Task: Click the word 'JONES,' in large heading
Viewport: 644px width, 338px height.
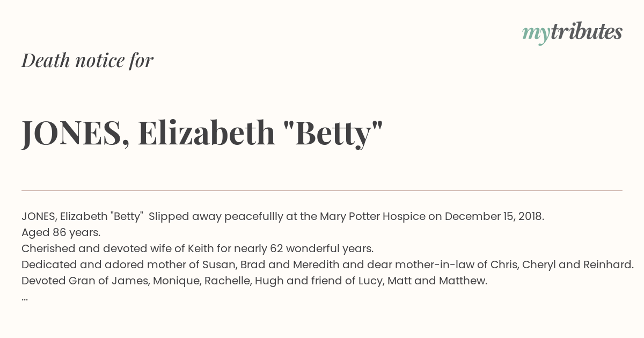Action: coord(75,134)
